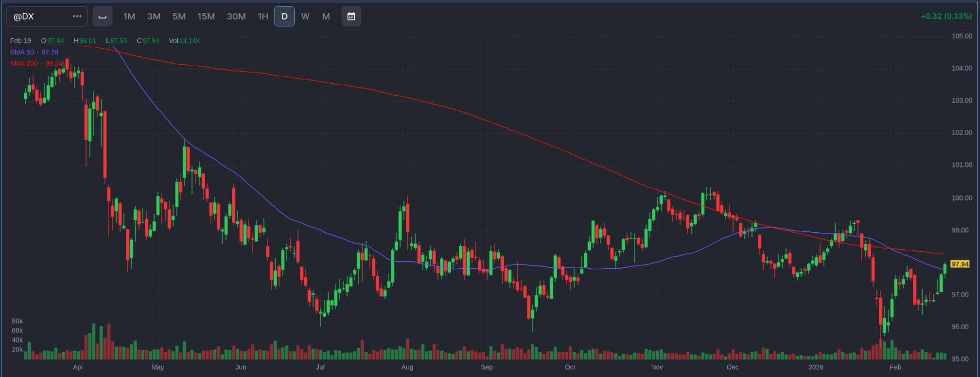Change to W weekly interval
Screen dimensions: 980x377
[x=305, y=17]
